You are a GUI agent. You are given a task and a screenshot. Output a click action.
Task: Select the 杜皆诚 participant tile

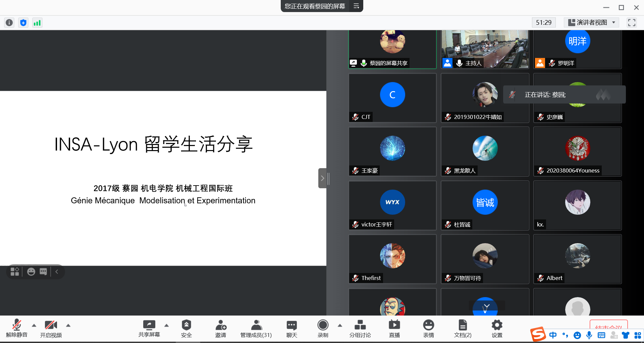485,205
